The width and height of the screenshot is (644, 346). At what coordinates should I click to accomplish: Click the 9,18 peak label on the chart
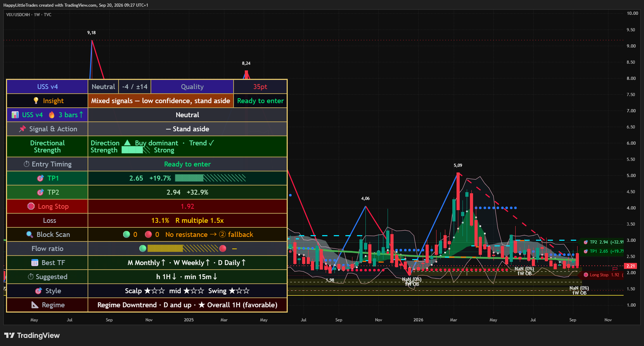(91, 33)
